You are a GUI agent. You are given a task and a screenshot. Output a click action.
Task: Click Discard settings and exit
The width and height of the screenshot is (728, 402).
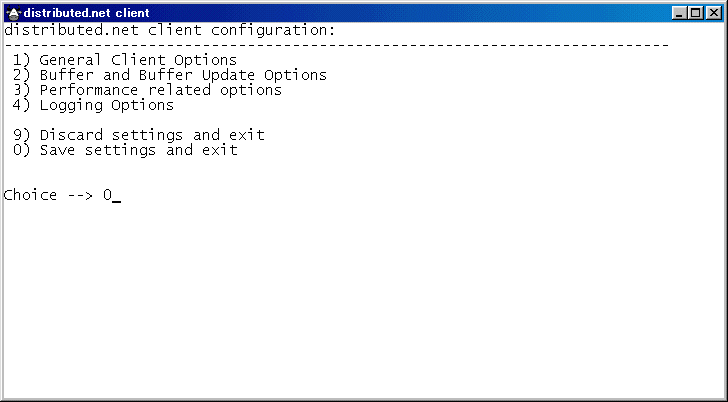point(139,135)
